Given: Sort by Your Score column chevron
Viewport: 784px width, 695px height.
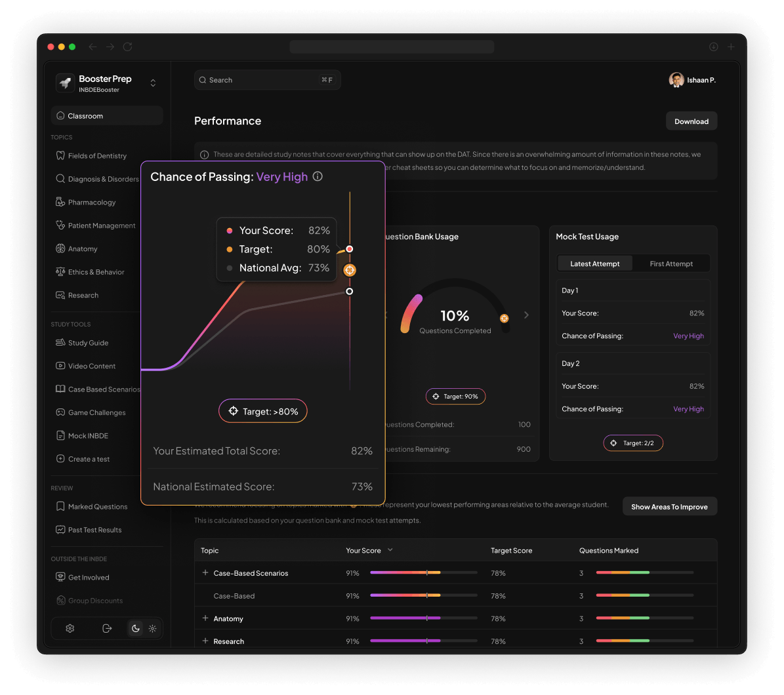Looking at the screenshot, I should click(x=390, y=550).
